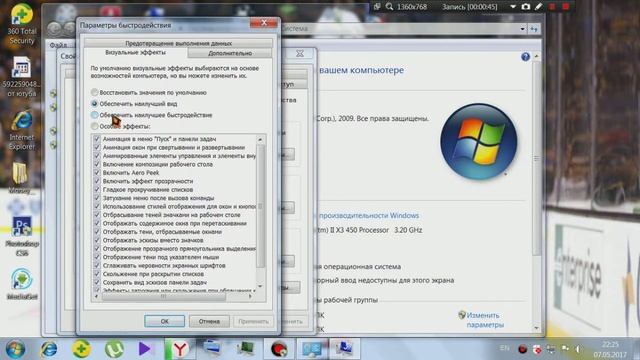Screen dimensions: 640x360
Task: Open the green circuit board taskbar icon
Action: [x=246, y=349]
